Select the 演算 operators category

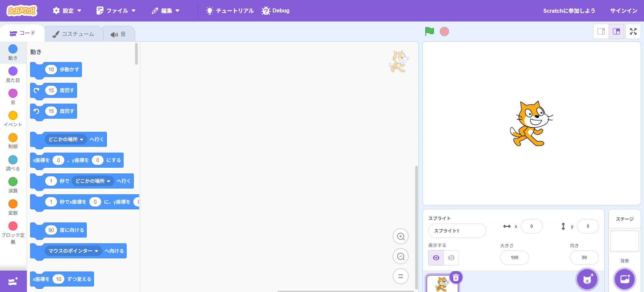pos(13,185)
